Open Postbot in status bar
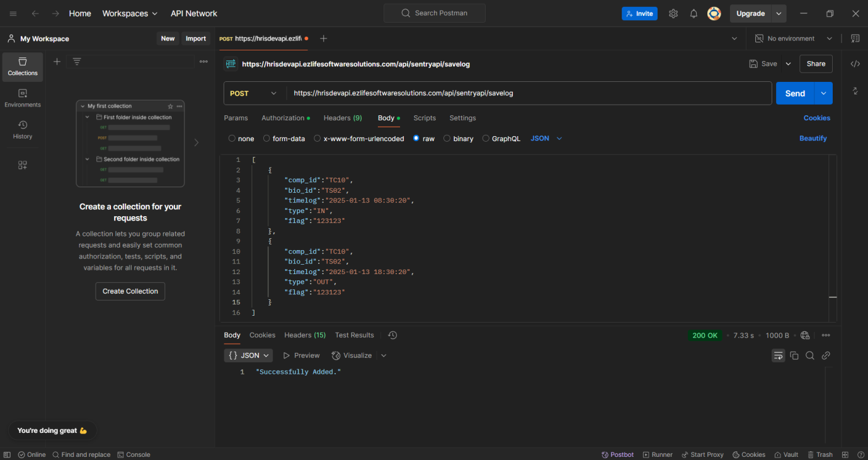The height and width of the screenshot is (460, 868). point(617,454)
